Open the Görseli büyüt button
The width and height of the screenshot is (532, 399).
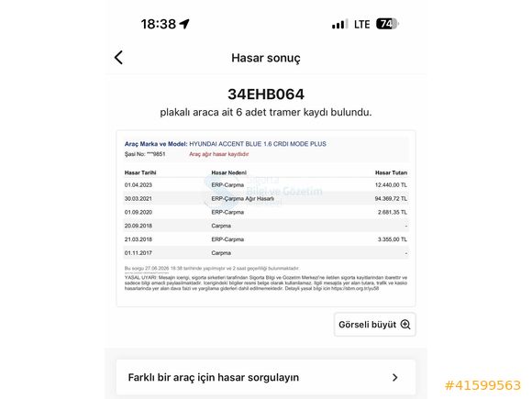(375, 325)
